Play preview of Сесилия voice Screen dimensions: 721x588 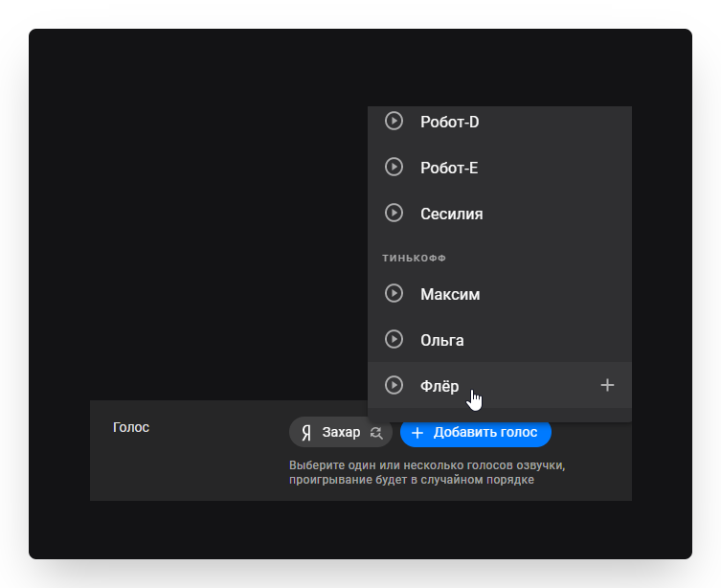(394, 213)
